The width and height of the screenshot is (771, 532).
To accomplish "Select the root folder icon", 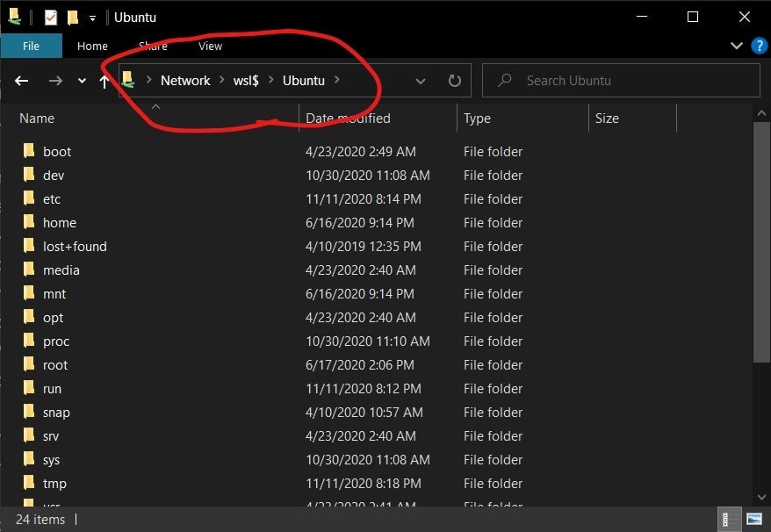I will pyautogui.click(x=29, y=363).
